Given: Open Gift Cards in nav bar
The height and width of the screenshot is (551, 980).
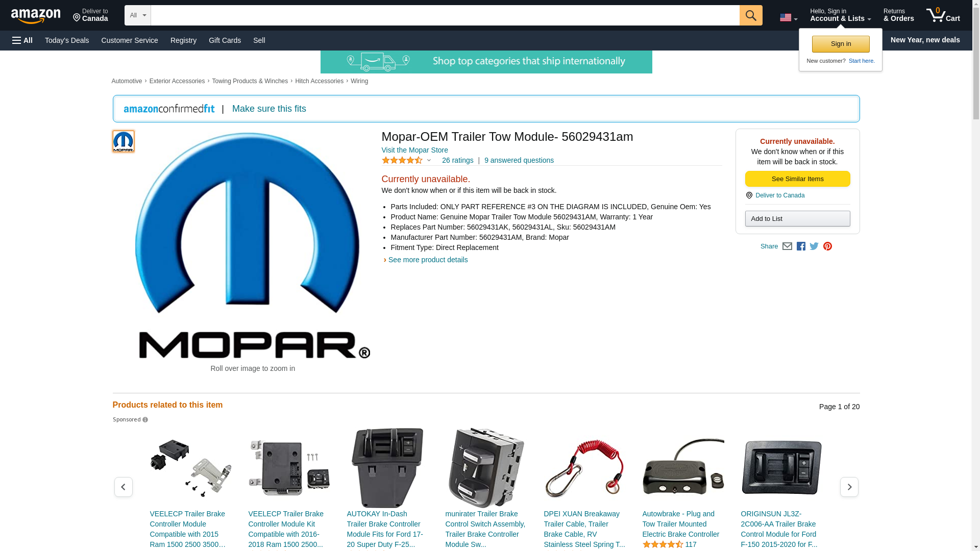Looking at the screenshot, I should point(225,40).
